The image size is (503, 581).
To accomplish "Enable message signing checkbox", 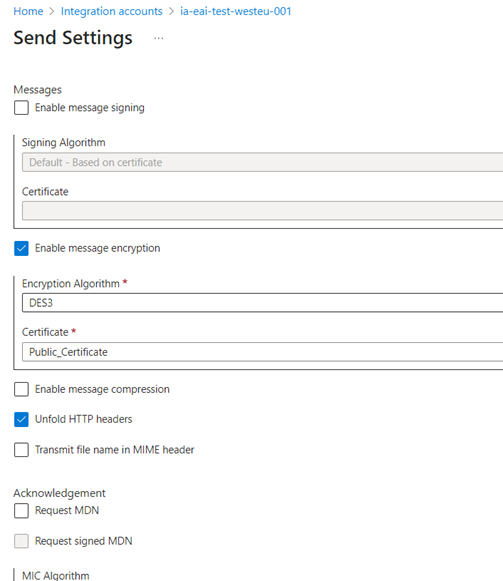I will [x=21, y=108].
